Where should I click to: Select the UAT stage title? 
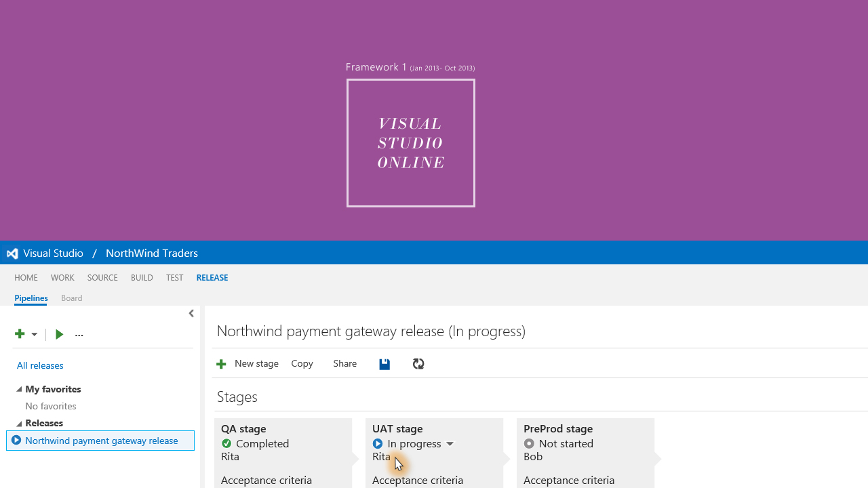[397, 428]
